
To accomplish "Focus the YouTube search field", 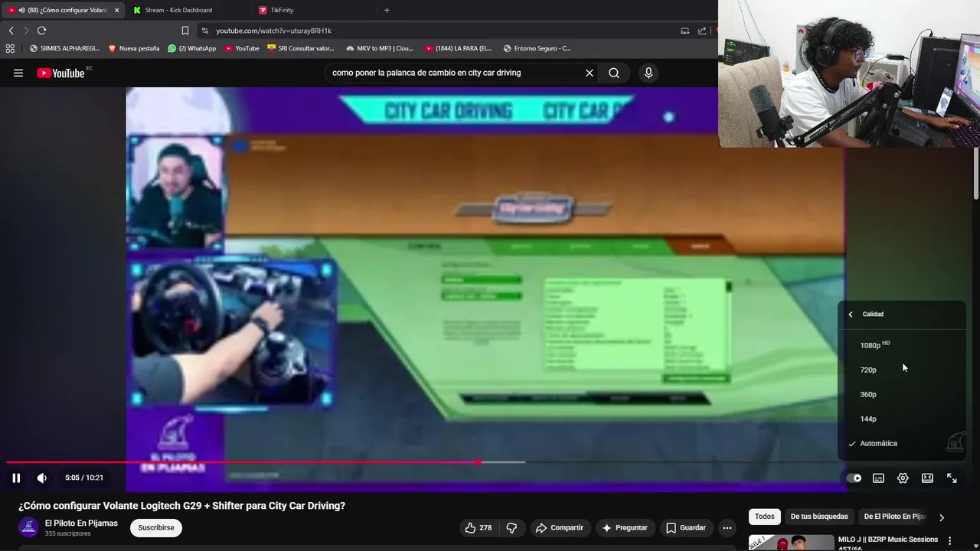I will tap(454, 73).
